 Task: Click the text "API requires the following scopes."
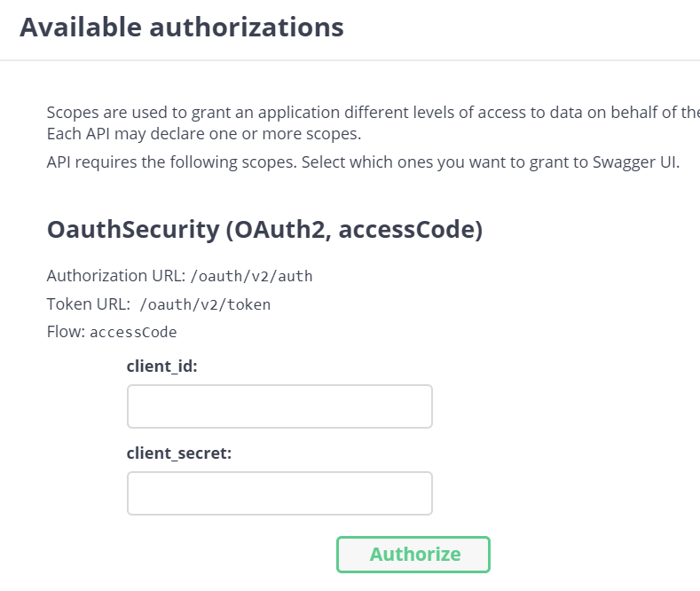[x=169, y=162]
